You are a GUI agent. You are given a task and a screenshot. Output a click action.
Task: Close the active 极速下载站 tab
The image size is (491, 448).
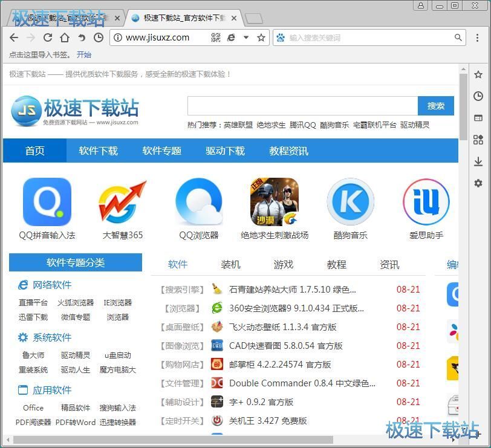pyautogui.click(x=234, y=18)
